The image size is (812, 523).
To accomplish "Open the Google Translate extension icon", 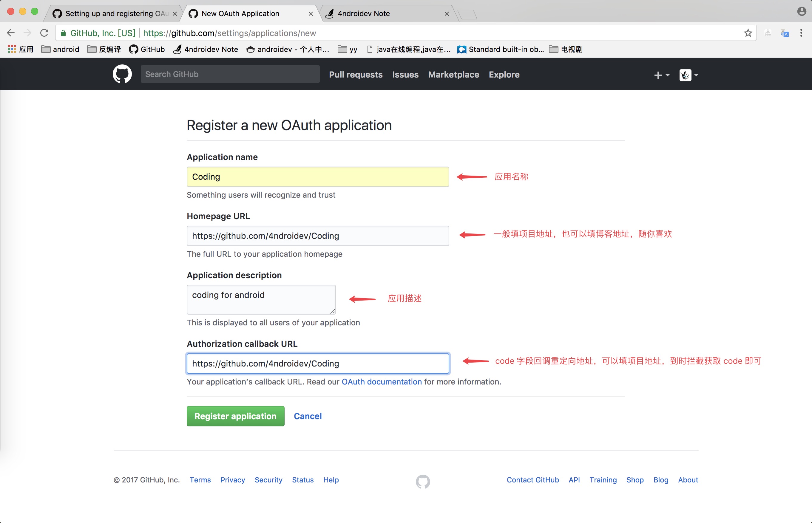I will tap(785, 33).
